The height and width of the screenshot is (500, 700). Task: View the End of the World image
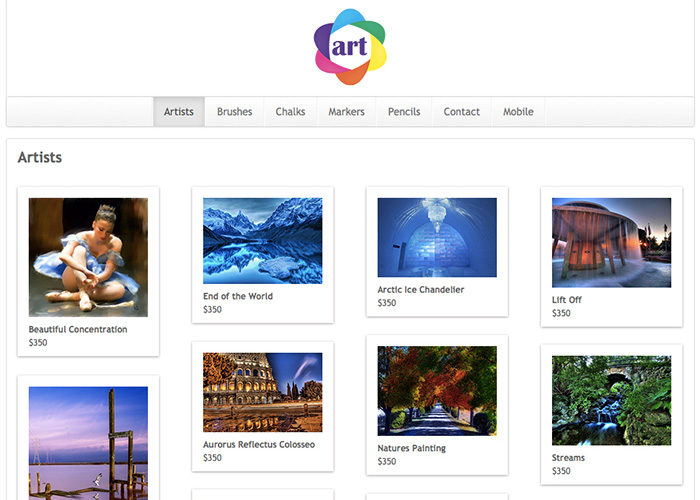coord(262,241)
